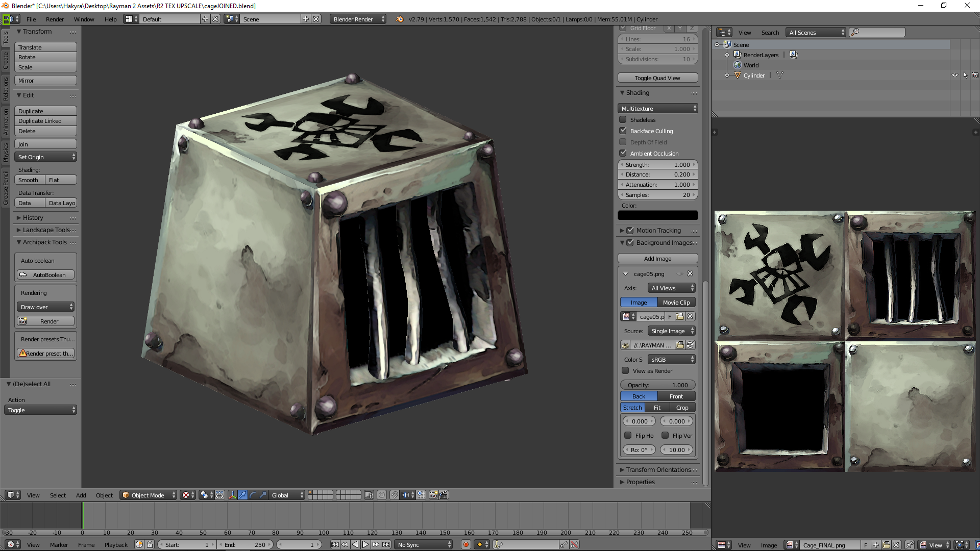Image resolution: width=980 pixels, height=551 pixels.
Task: Click the black ambient occlusion color swatch
Action: (x=657, y=215)
